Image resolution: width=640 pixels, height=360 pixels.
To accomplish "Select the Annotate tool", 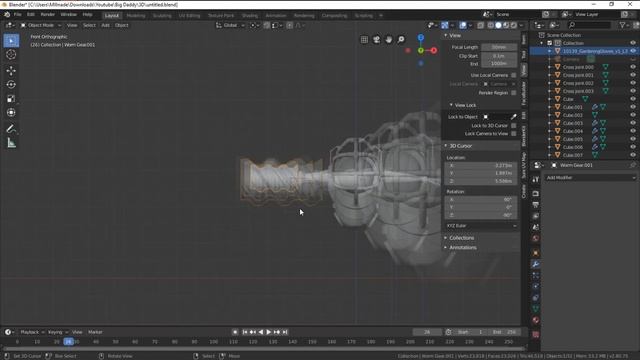I will 11,129.
